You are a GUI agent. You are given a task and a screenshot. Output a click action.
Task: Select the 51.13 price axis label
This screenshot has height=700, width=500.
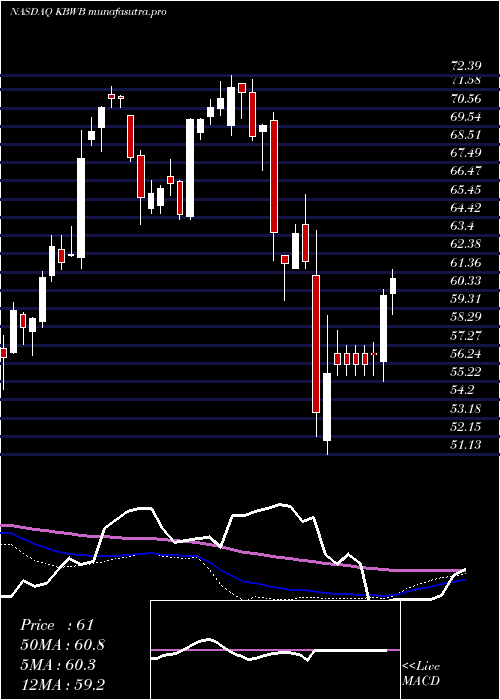click(x=466, y=445)
